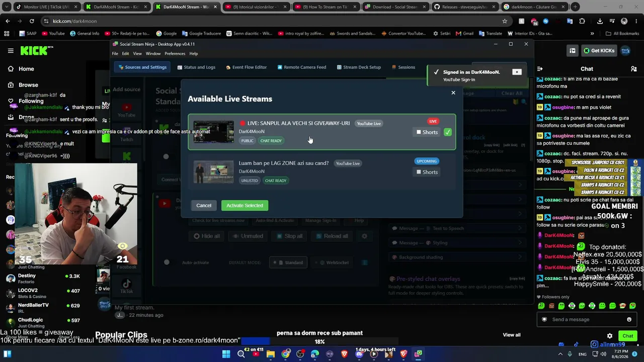Open the Sources and Settings tab
644x362 pixels.
tap(143, 67)
